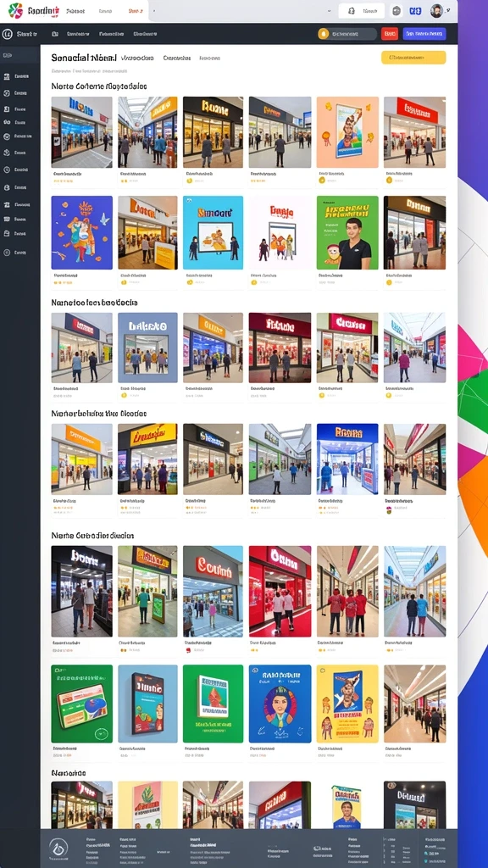The width and height of the screenshot is (488, 868).
Task: Click the last sidebar icon in the left menu
Action: [x=7, y=253]
